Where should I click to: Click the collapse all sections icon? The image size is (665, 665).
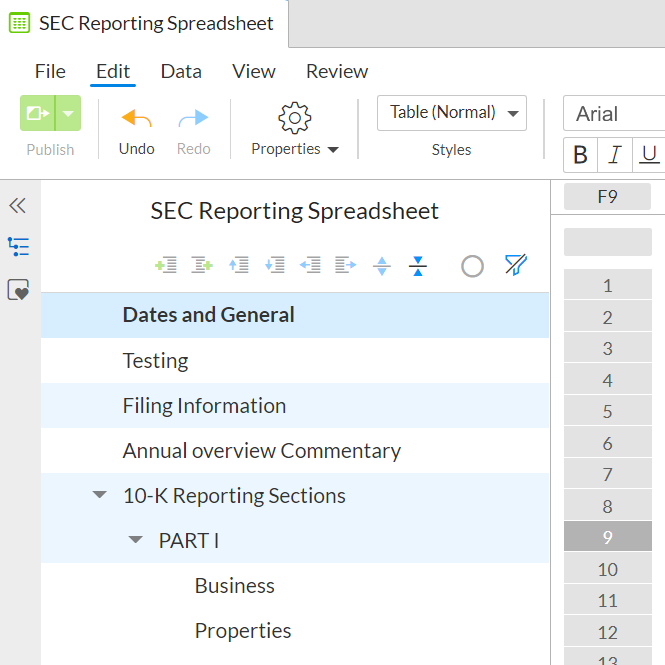click(x=418, y=265)
